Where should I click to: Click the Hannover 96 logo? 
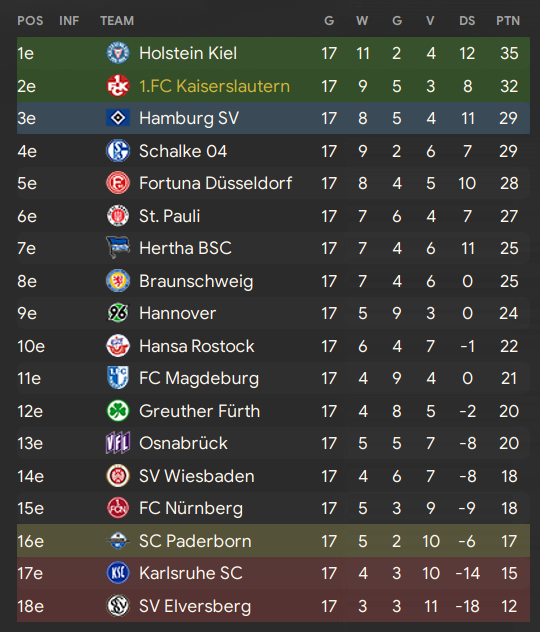118,313
